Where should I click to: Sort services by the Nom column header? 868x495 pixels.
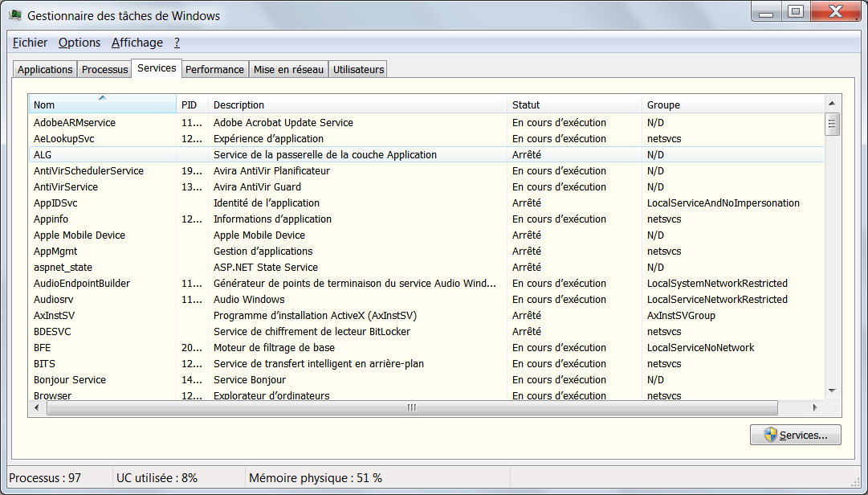(x=102, y=104)
